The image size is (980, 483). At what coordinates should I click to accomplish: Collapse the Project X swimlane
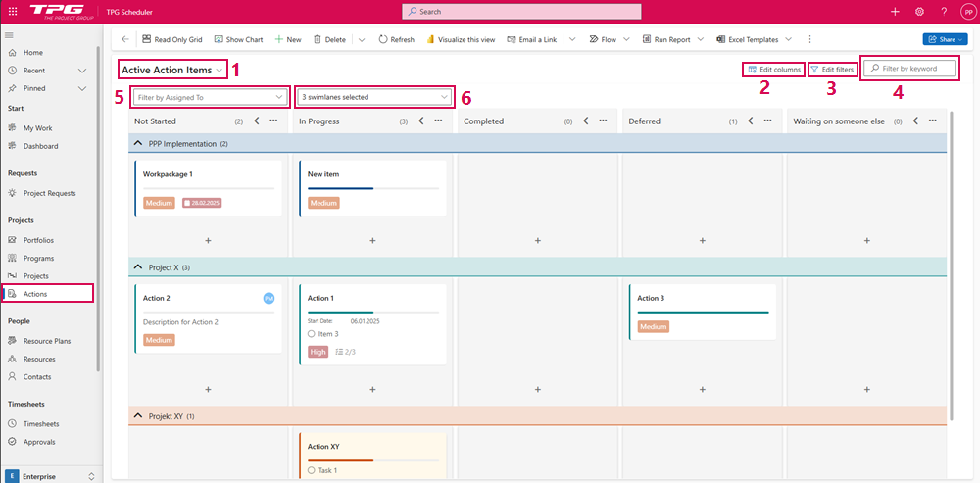click(137, 266)
